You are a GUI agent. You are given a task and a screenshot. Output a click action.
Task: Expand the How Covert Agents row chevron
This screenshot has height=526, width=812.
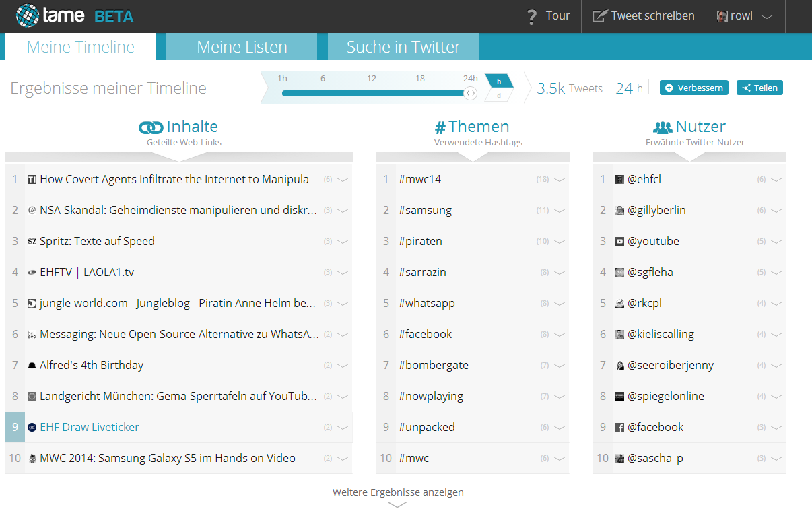pyautogui.click(x=343, y=180)
